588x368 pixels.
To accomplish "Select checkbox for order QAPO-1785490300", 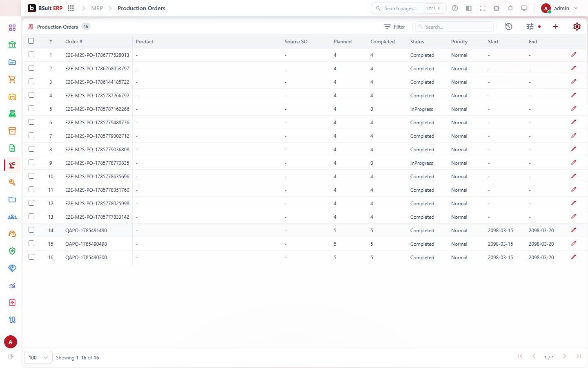I will [31, 257].
